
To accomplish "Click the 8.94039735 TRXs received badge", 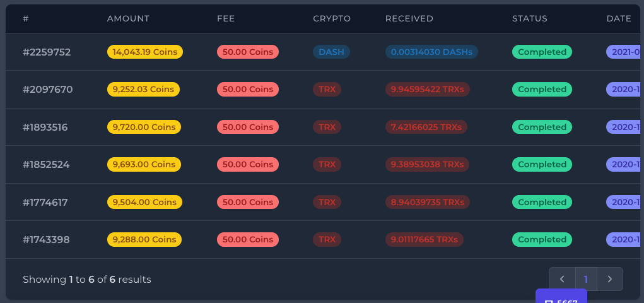I will tap(427, 202).
